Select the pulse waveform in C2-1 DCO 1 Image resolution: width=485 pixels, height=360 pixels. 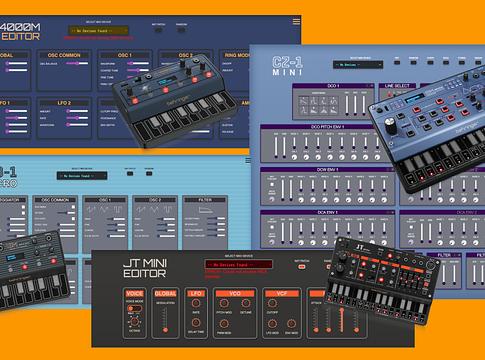coord(324,100)
